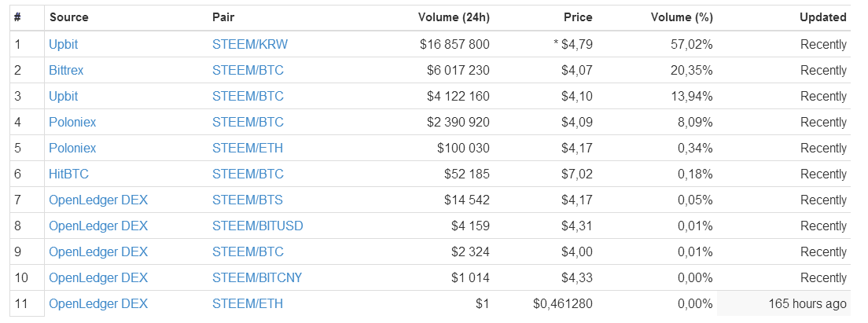Click the STEEM/KRW pair link
Screen dimensions: 868x323
pos(250,44)
